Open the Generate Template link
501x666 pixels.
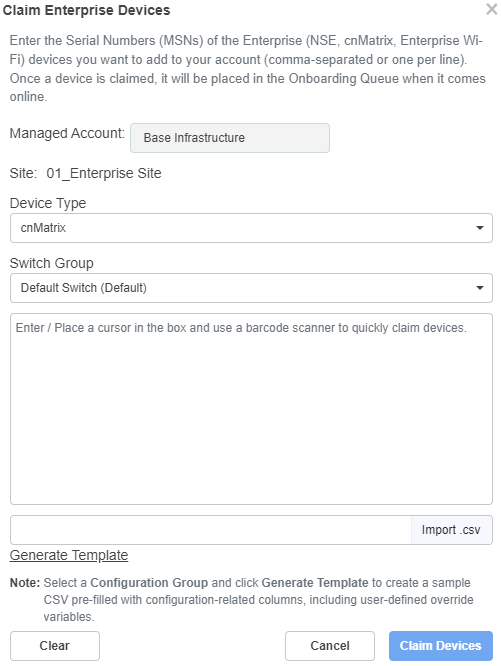tap(69, 555)
